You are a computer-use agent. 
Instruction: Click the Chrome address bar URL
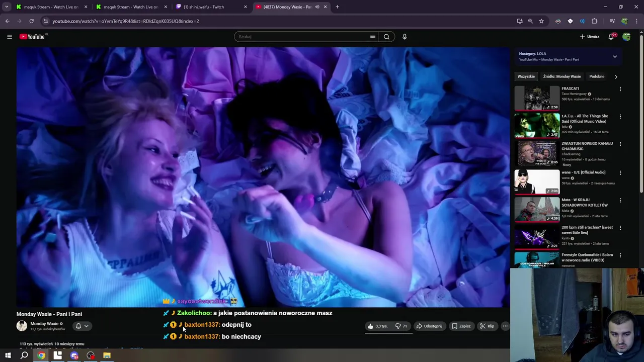coord(126,21)
